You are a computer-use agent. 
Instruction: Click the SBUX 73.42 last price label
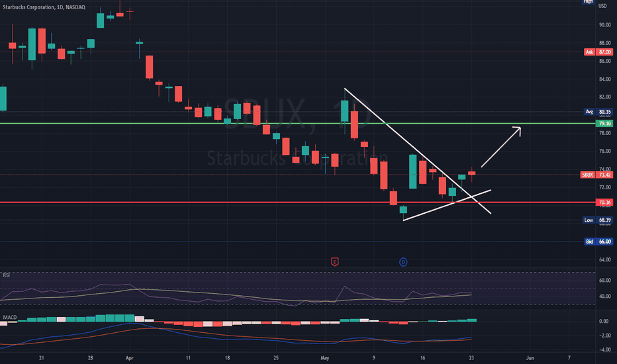click(x=596, y=175)
